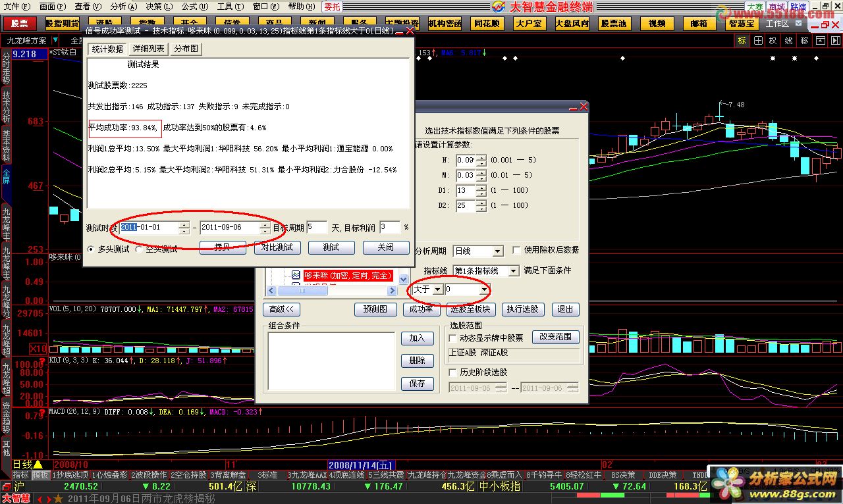Open the 同花顺 toolbar button
The image size is (843, 504).
click(x=487, y=23)
